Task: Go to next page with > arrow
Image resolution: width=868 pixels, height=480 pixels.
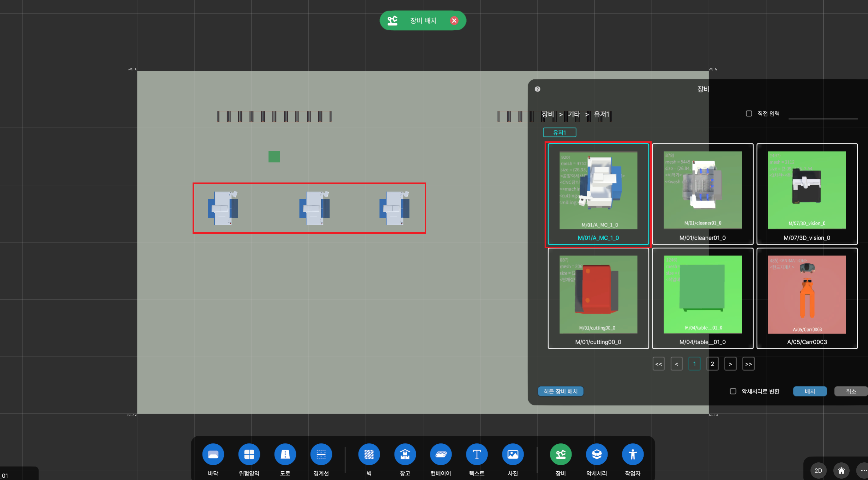Action: click(x=730, y=364)
